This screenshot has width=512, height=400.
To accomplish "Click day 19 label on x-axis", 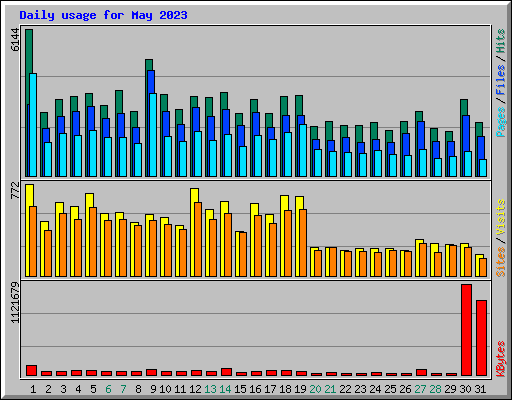I will [x=300, y=389].
